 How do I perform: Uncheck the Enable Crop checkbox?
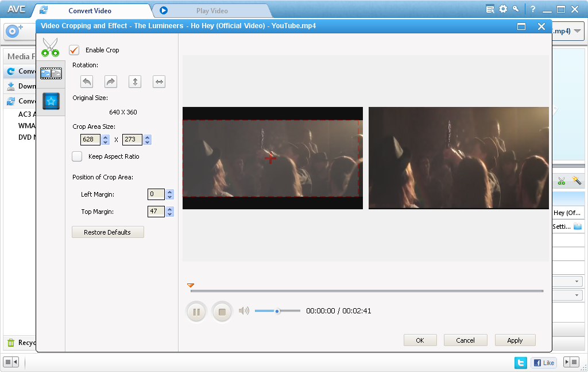74,50
